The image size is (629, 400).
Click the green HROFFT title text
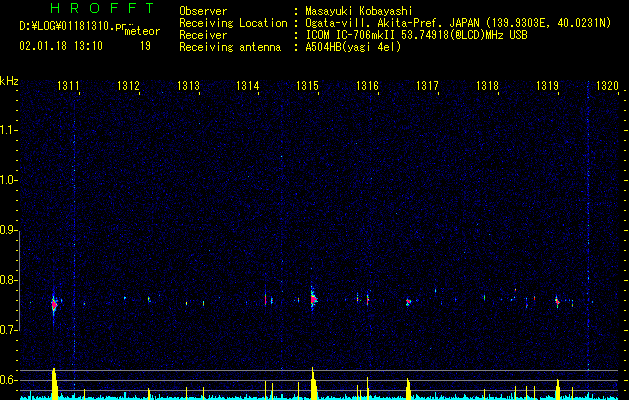tap(102, 8)
